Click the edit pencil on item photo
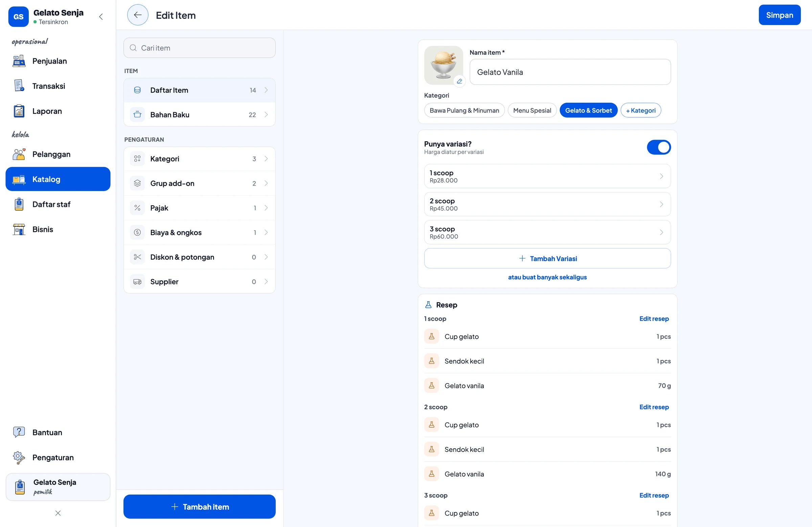This screenshot has width=812, height=527. (459, 81)
